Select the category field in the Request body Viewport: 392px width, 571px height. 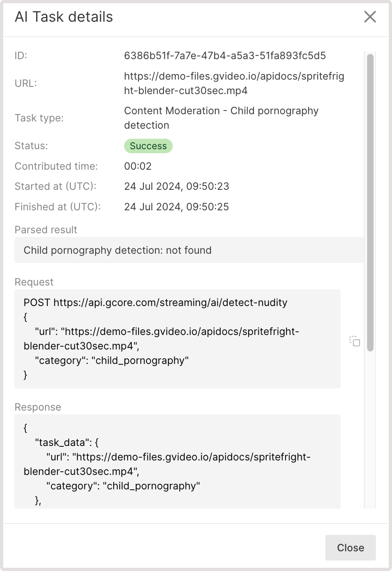[112, 360]
